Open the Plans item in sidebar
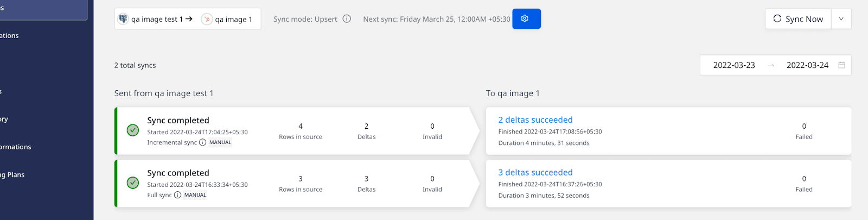Screen dimensions: 868x220 (14, 175)
